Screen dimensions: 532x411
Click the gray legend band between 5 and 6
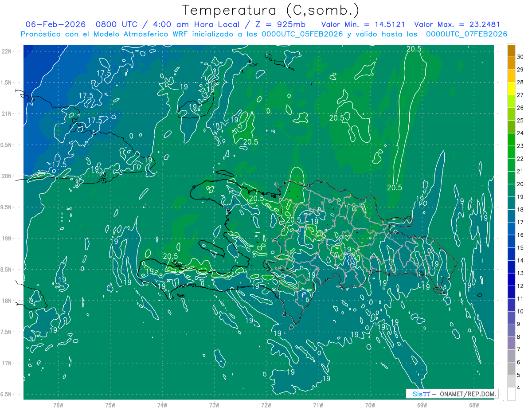coord(511,368)
